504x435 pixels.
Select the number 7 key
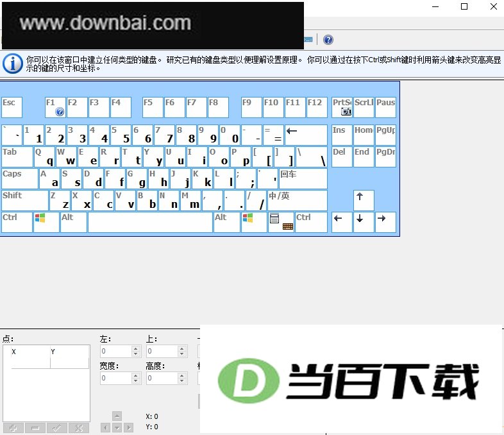pyautogui.click(x=164, y=135)
